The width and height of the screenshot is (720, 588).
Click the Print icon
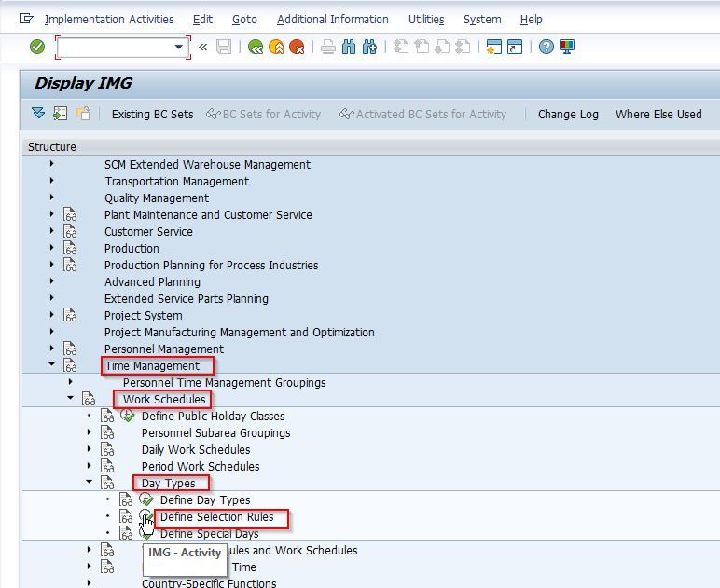click(328, 47)
